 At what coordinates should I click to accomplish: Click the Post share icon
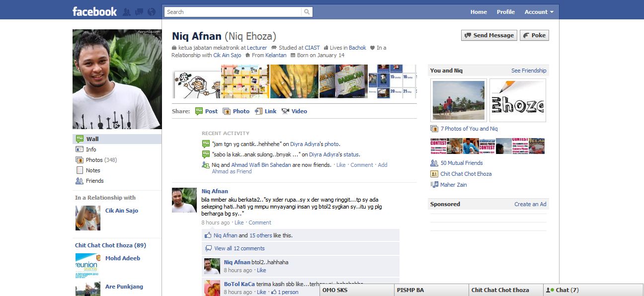coord(199,111)
